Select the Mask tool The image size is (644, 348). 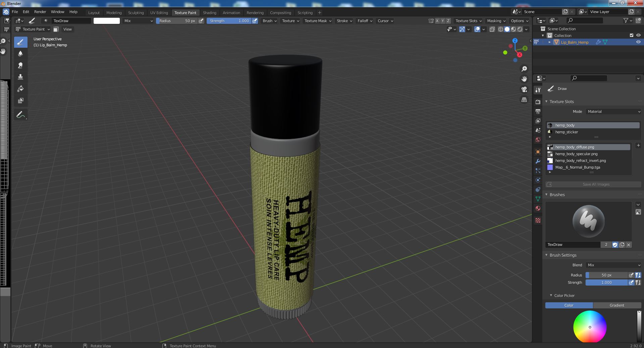[x=20, y=100]
